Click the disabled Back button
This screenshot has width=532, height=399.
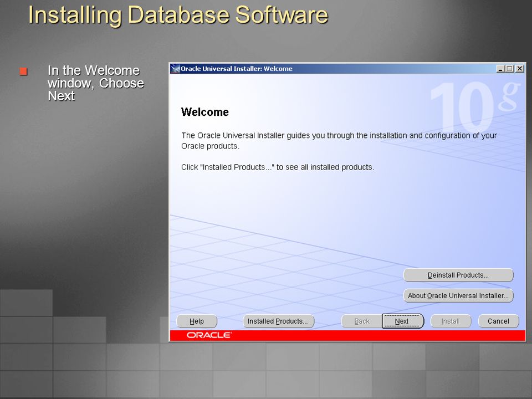[x=362, y=321]
